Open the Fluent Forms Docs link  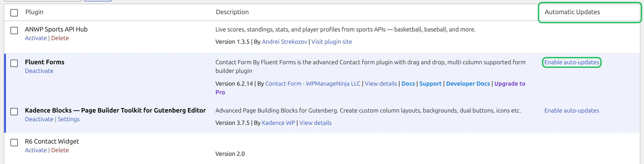[408, 84]
